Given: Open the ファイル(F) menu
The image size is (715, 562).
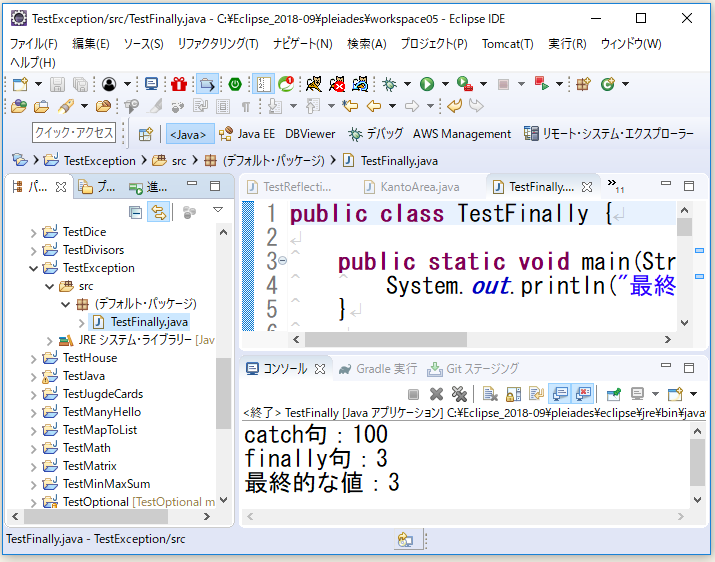Looking at the screenshot, I should pyautogui.click(x=34, y=44).
